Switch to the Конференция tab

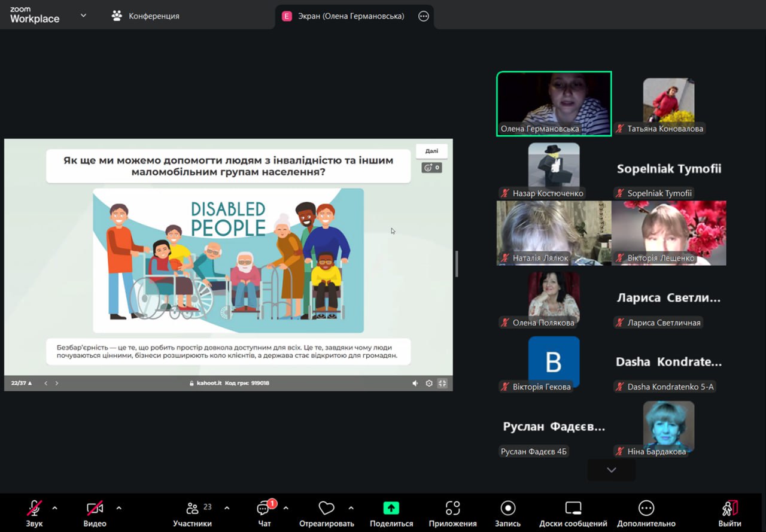click(x=145, y=16)
